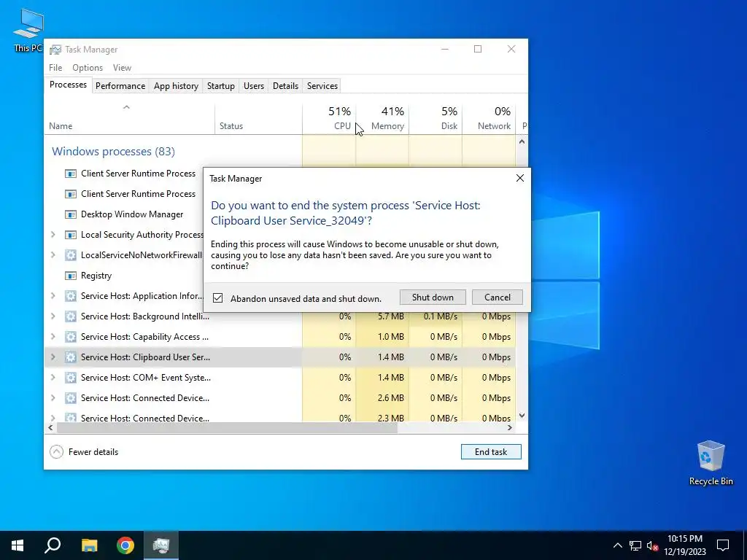Open This PC desktop icon

[28, 29]
